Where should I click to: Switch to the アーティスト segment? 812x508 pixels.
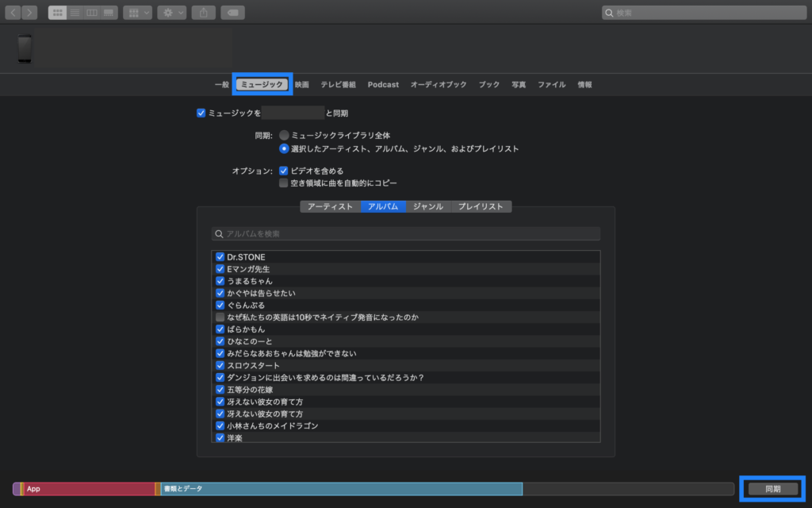click(331, 206)
